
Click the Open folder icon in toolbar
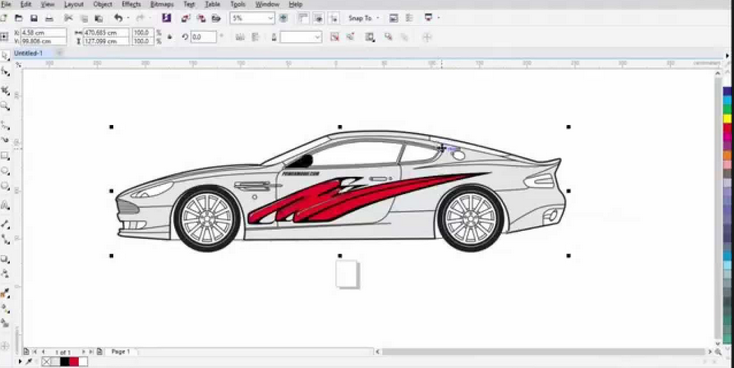point(18,18)
